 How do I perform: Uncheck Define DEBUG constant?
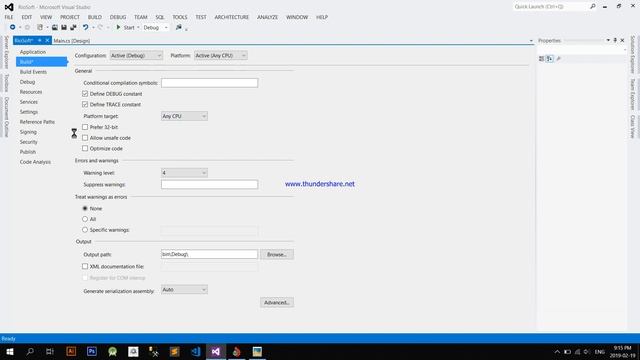click(x=85, y=94)
